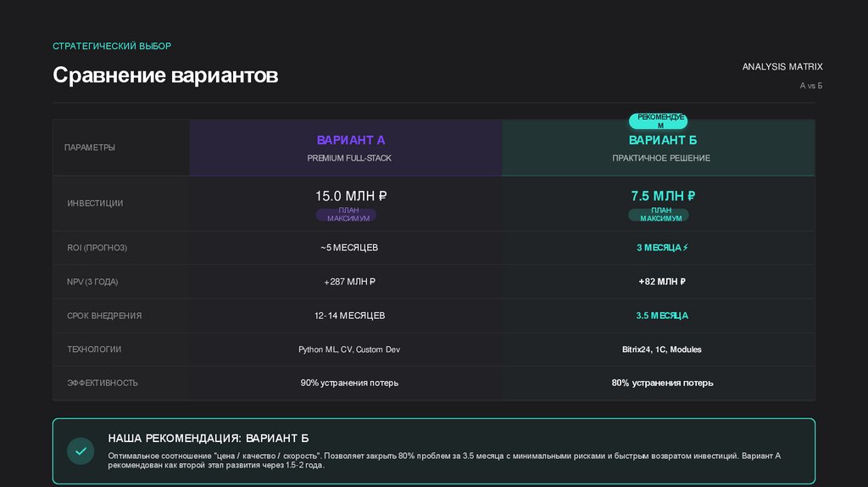Click the 90% устранения потерь cell

349,383
